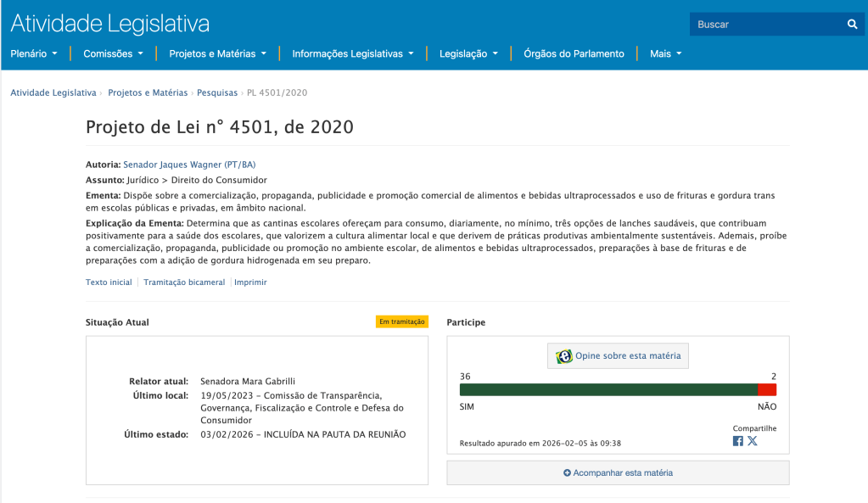Share on X (Twitter) icon
Screen dimensions: 868x503
[x=753, y=441]
